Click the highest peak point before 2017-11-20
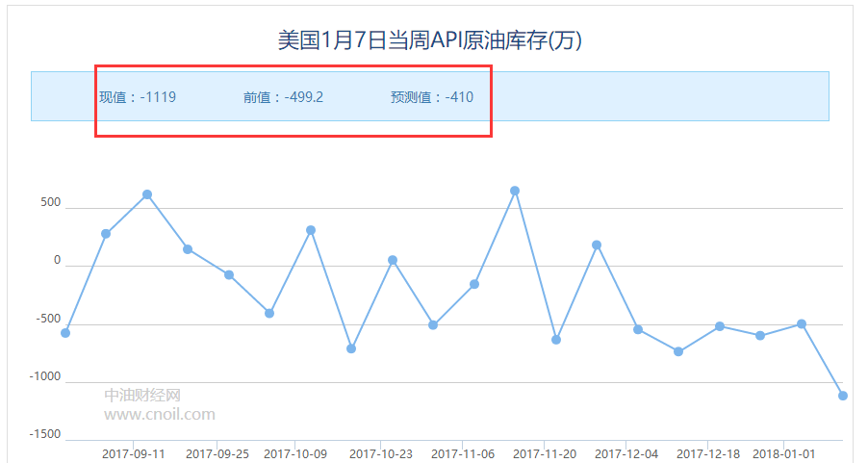The image size is (868, 463). click(515, 191)
